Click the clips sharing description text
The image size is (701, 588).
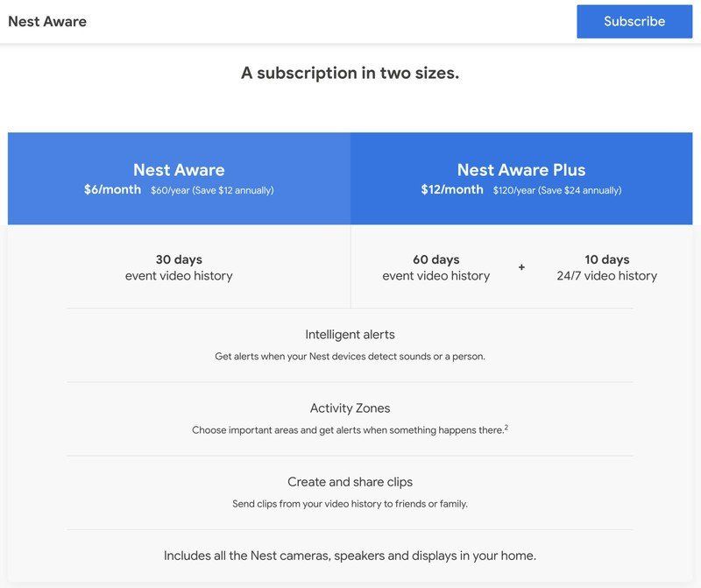tap(351, 504)
